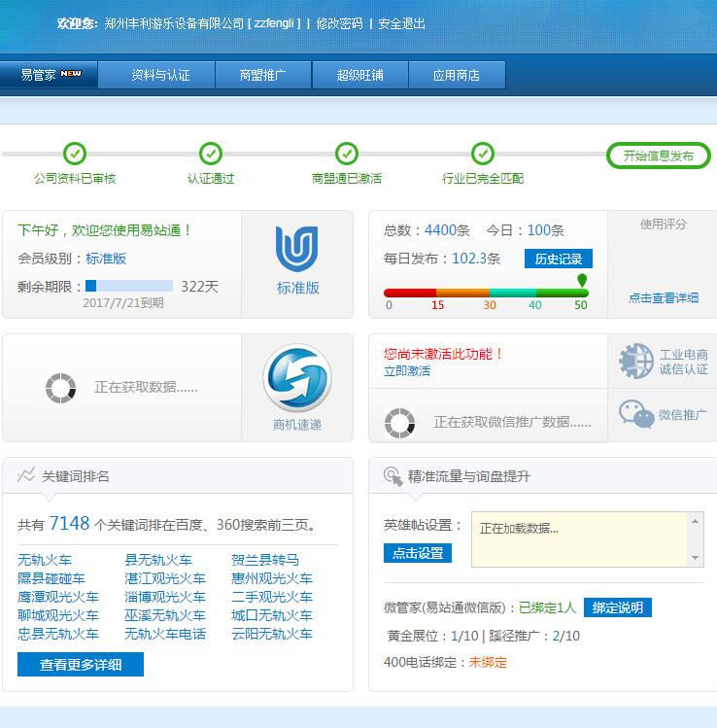717x728 pixels.
Task: Open the 立即激活 link
Action: pyautogui.click(x=407, y=371)
